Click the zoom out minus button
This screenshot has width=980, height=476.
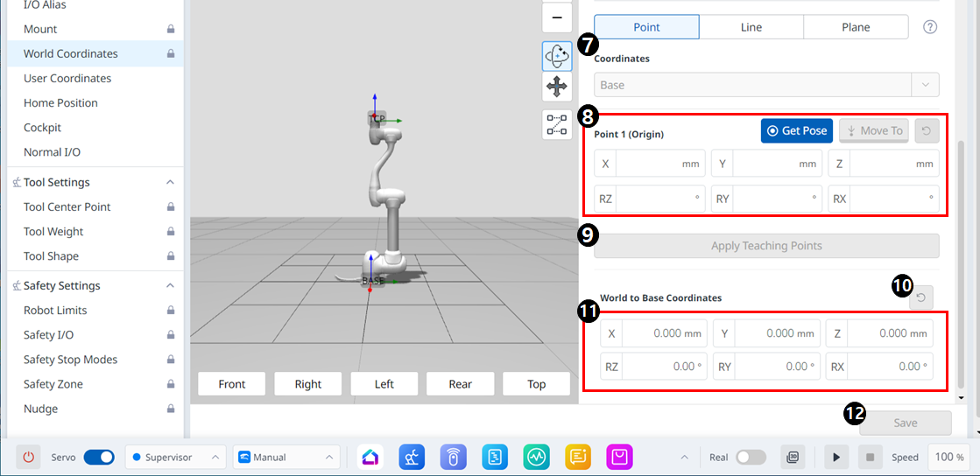pos(557,17)
